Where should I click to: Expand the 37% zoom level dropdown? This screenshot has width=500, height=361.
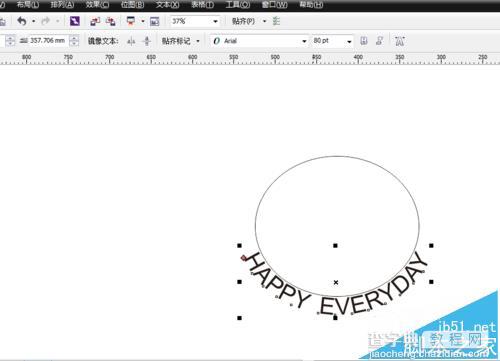click(215, 22)
